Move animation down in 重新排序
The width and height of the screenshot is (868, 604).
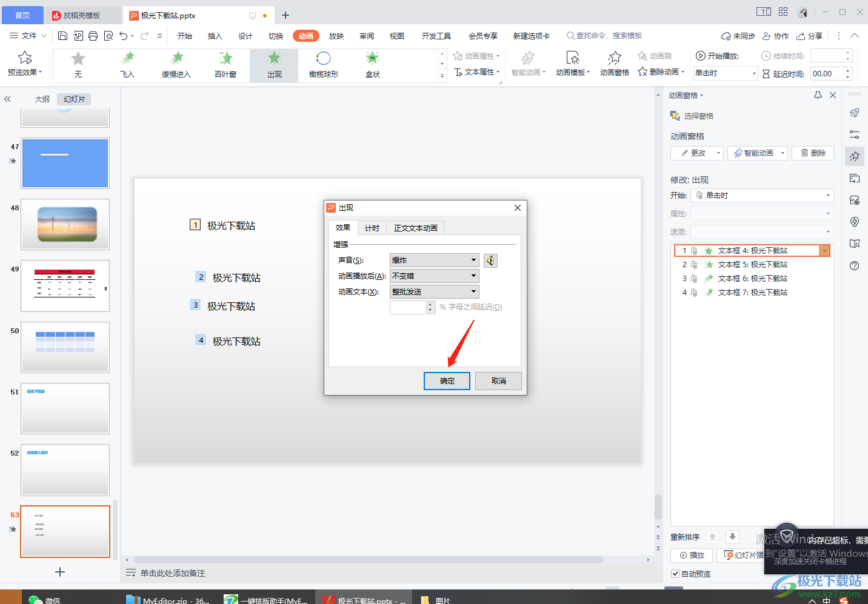732,537
